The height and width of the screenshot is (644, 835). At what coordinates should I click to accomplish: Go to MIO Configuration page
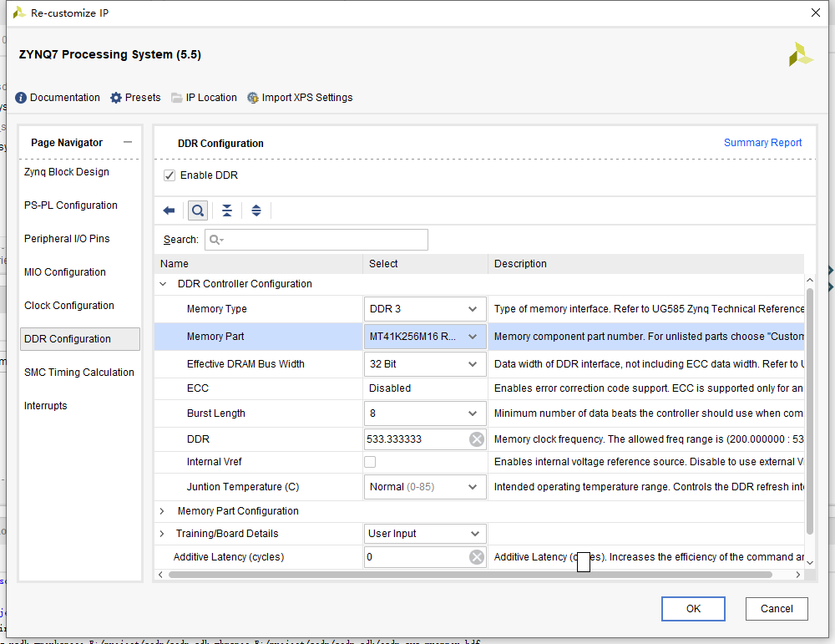click(65, 272)
